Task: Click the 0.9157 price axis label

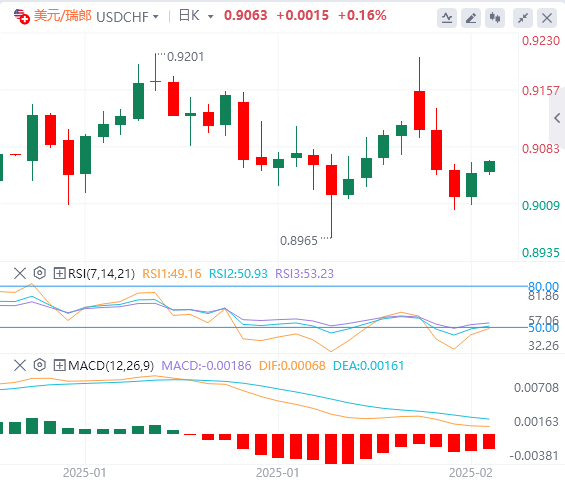Action: click(541, 91)
